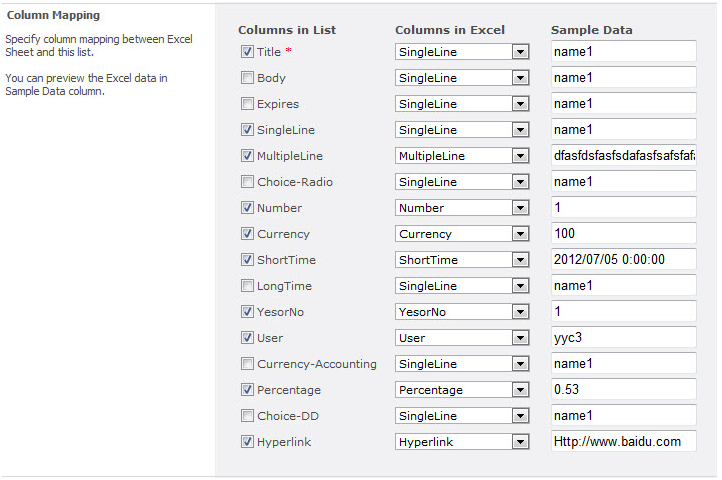Toggle the Choice-Radio checkbox

click(247, 181)
